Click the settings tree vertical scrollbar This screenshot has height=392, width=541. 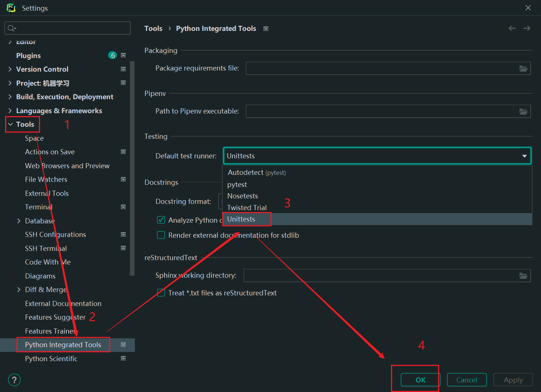tap(132, 168)
